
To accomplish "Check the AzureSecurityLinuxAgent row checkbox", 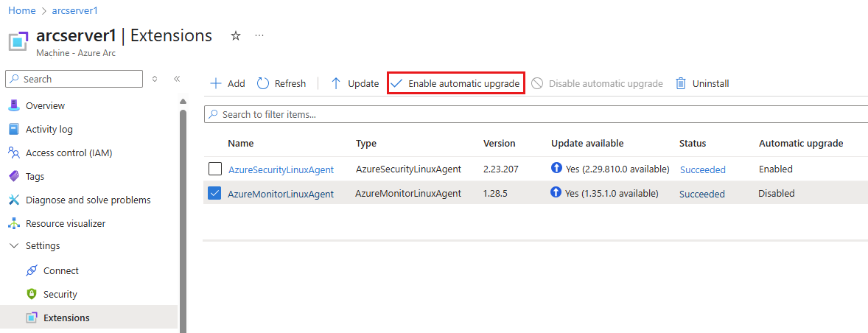I will coord(214,169).
